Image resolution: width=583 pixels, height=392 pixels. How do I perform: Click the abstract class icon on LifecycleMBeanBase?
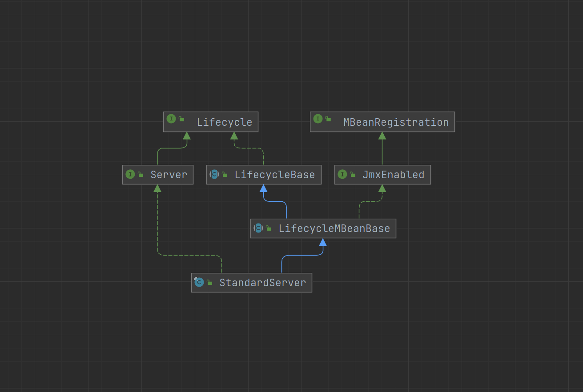coord(258,228)
